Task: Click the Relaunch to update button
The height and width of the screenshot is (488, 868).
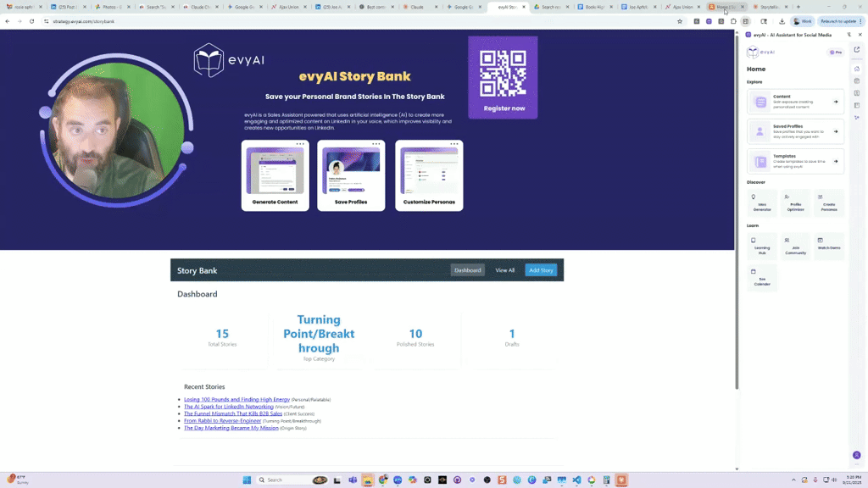Action: pyautogui.click(x=841, y=21)
